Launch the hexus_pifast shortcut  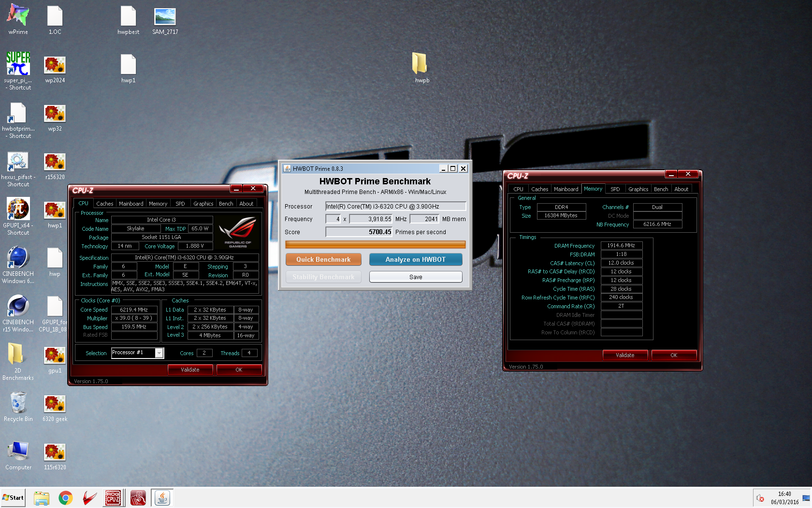(x=18, y=168)
